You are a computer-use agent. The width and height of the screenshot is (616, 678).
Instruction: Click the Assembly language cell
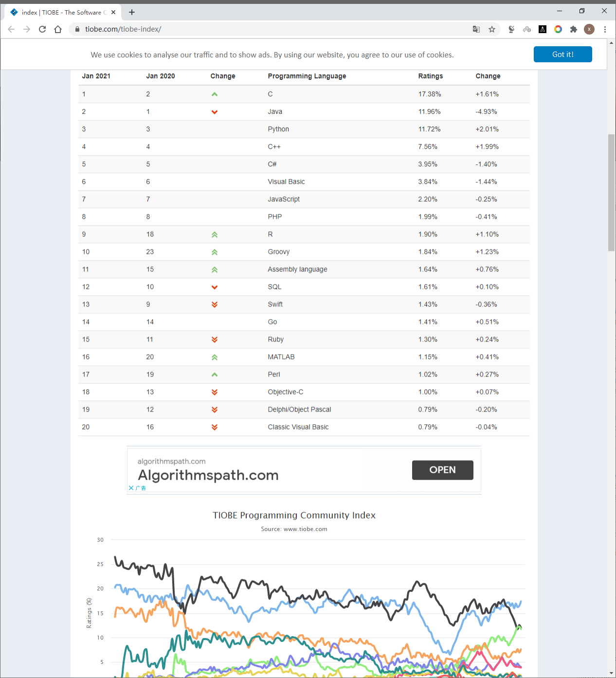(x=297, y=269)
